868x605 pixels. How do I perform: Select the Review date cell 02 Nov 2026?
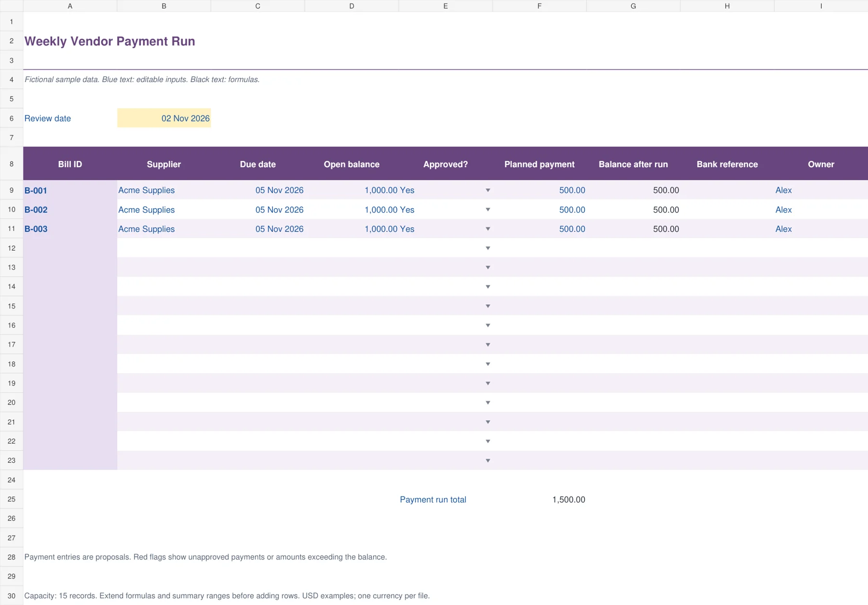click(164, 118)
